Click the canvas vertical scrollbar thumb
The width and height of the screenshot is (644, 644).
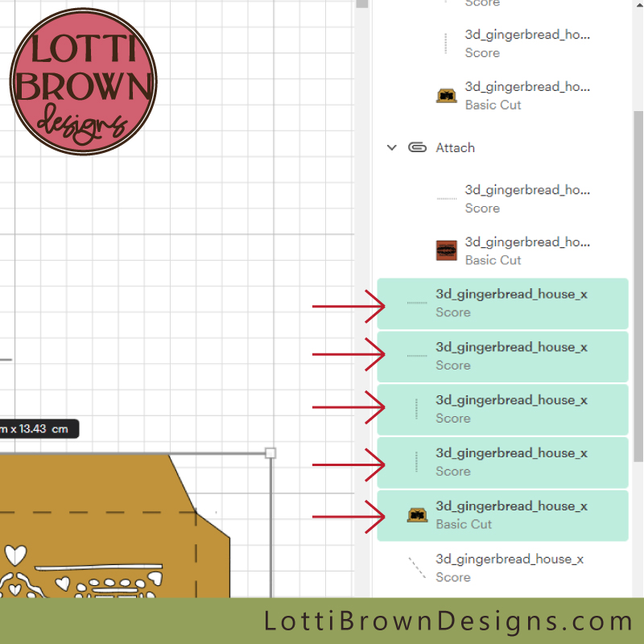361,4
